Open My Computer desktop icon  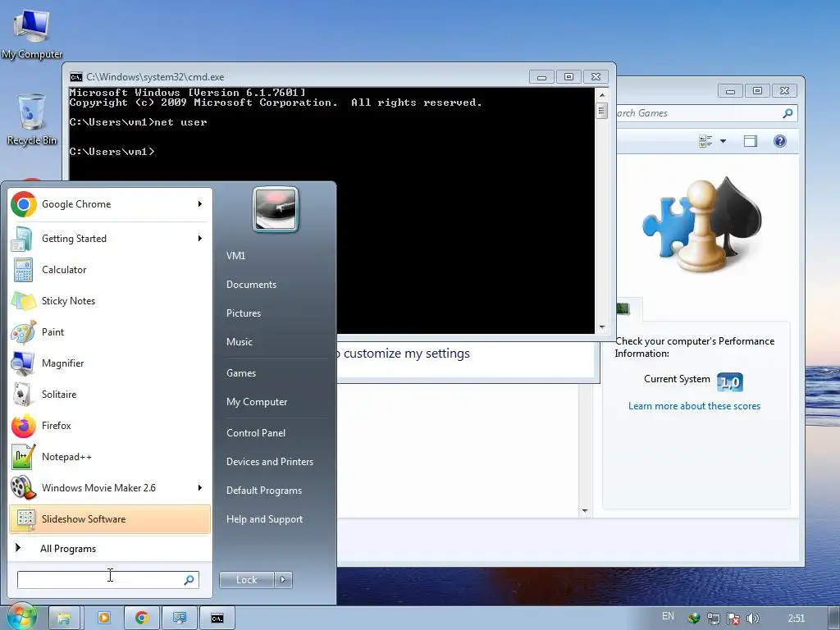[x=32, y=33]
